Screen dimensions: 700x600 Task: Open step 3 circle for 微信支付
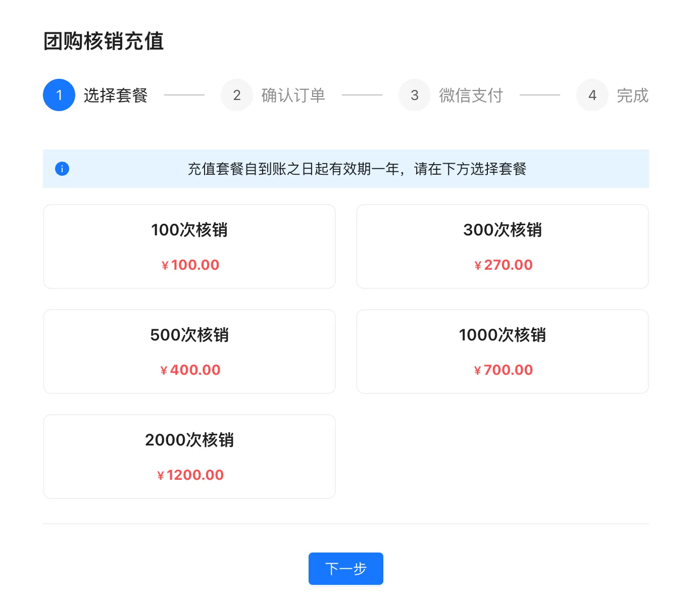415,95
